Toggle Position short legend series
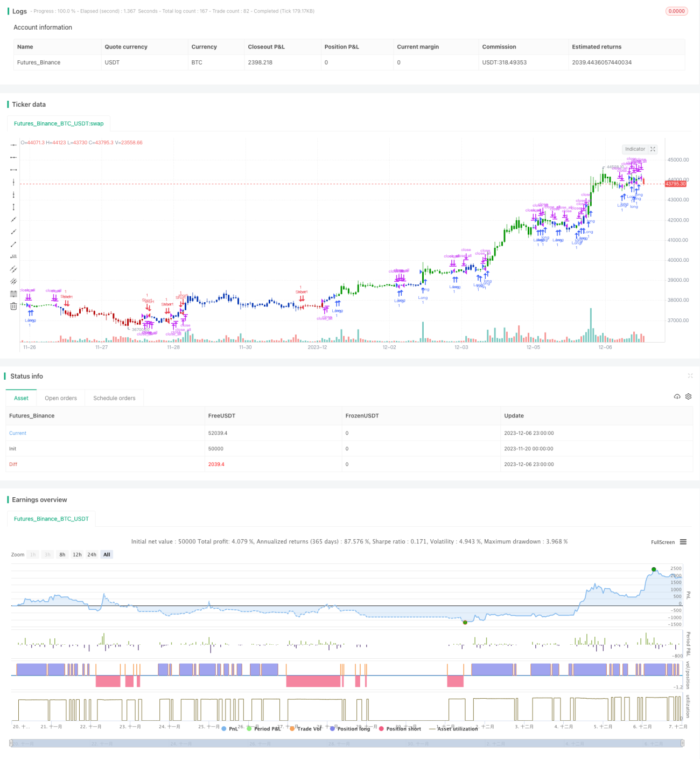Viewport: 700px width, 759px height. [400, 729]
